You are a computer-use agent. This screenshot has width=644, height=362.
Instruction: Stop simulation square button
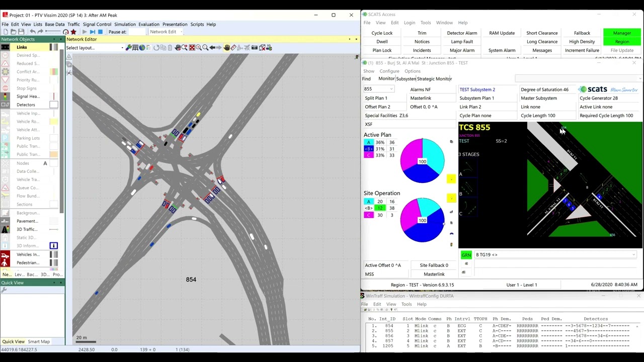[x=101, y=32]
